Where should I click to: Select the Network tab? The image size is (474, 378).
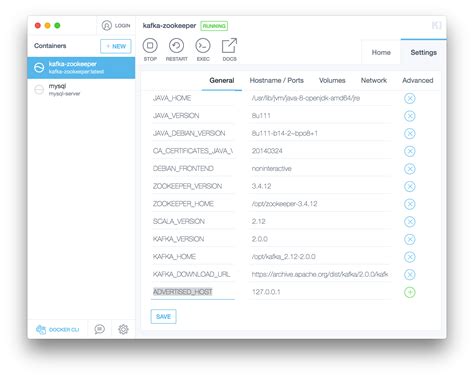pos(374,80)
